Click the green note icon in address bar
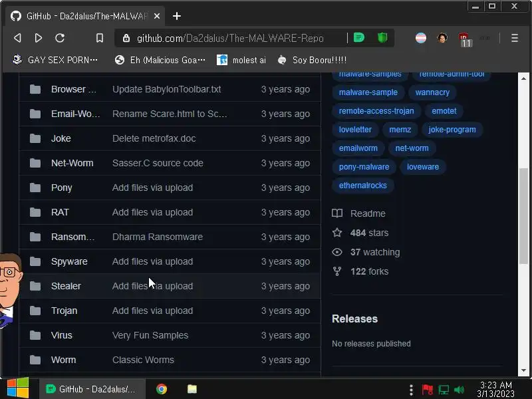The image size is (532, 399). point(359,37)
